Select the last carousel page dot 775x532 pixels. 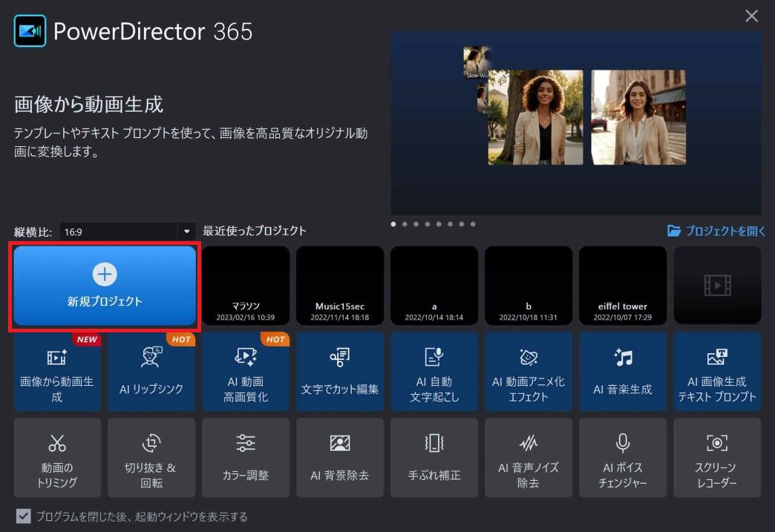(x=473, y=224)
